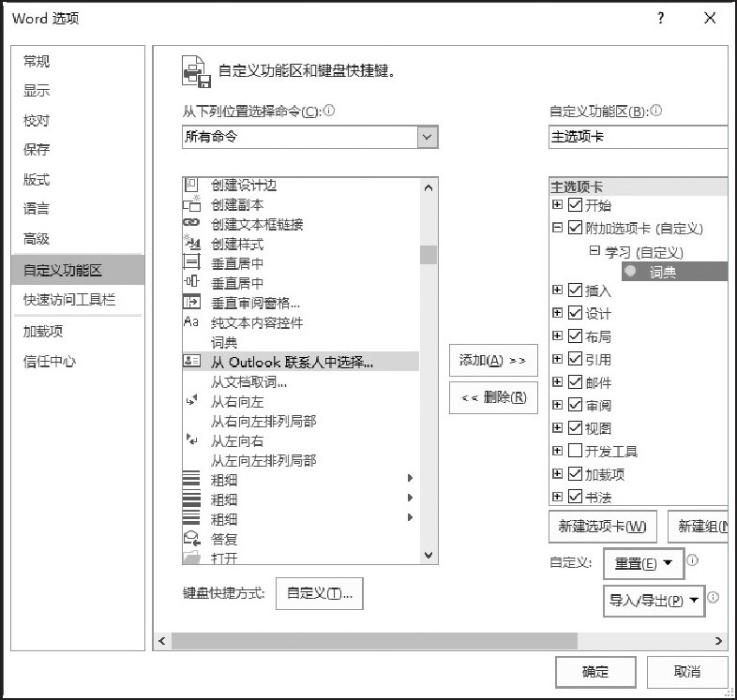Collapse the 学习 (自定义) group

(594, 250)
